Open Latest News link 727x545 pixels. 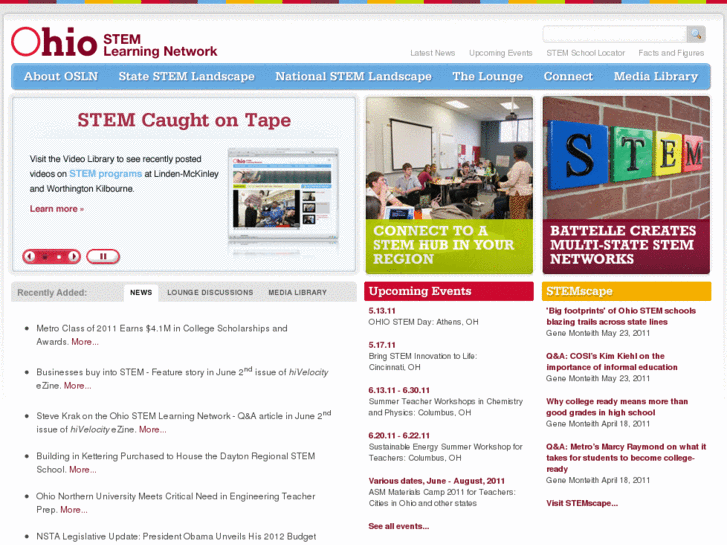(x=433, y=53)
